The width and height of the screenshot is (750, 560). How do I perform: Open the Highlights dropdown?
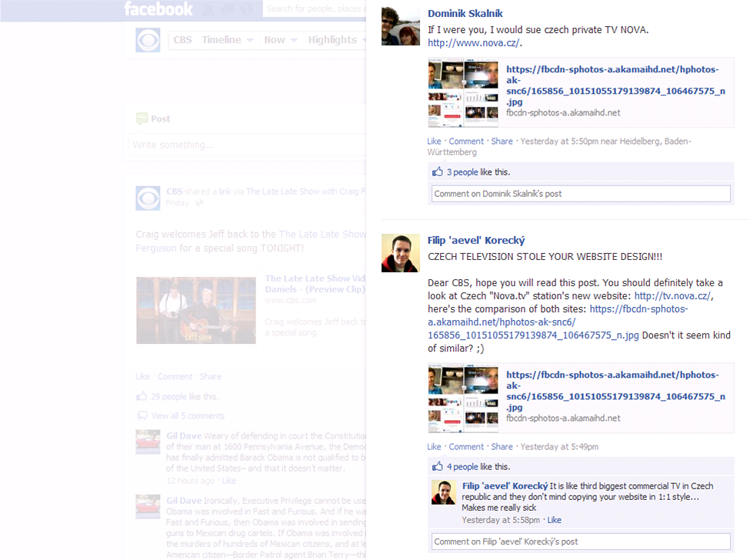[337, 40]
